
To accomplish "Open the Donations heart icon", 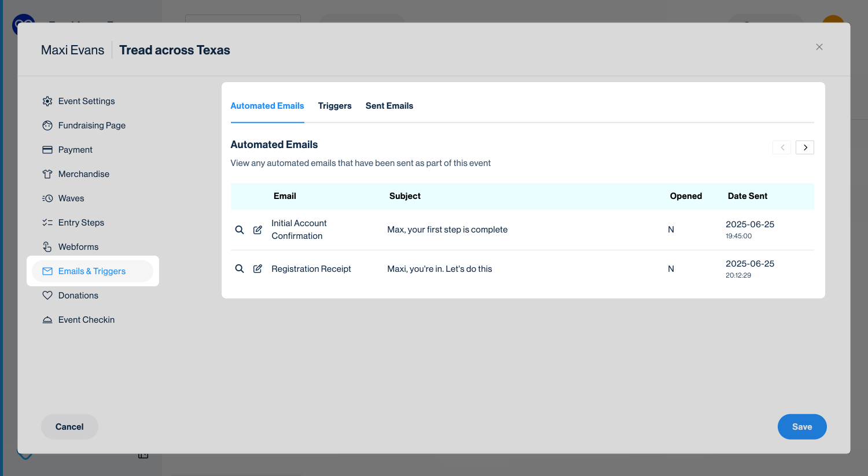I will [x=47, y=296].
